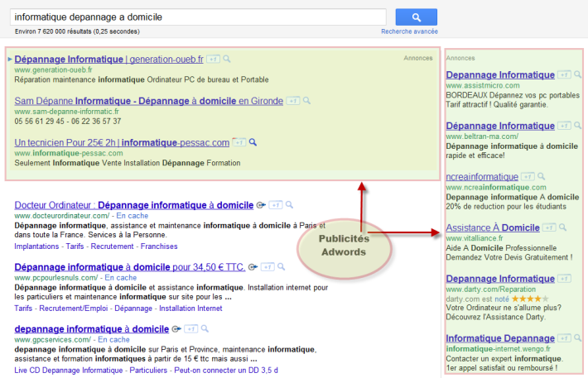
Task: Open assistmicro.com Depannage Informatique ad title
Action: point(500,75)
